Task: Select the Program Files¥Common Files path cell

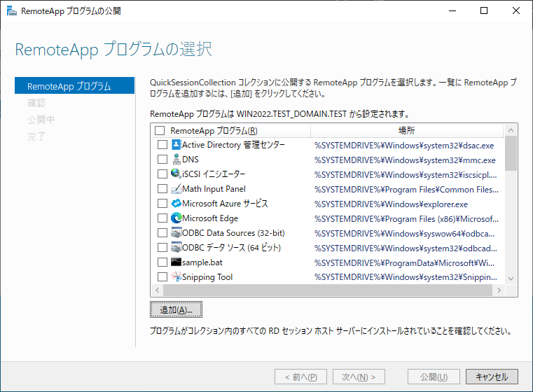Action: point(406,190)
